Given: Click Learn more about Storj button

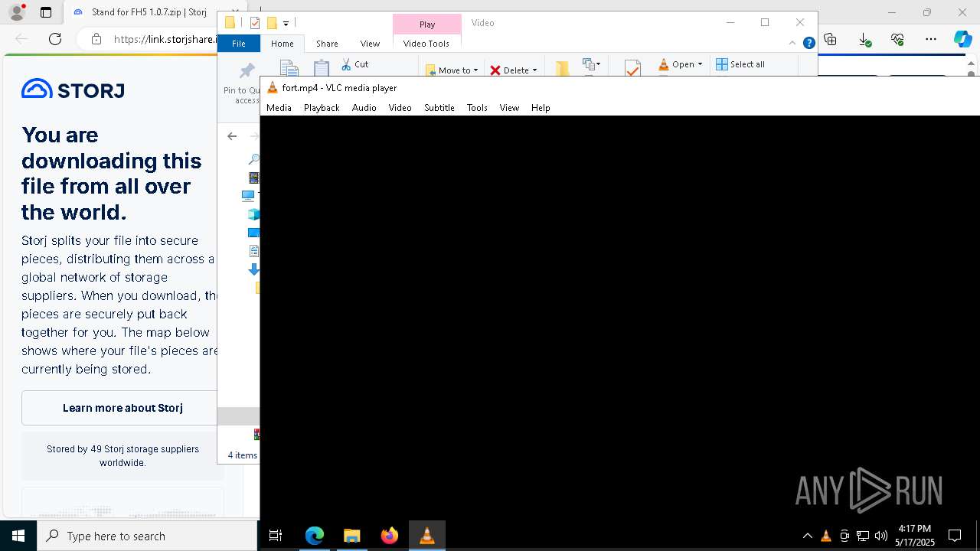Looking at the screenshot, I should [x=122, y=408].
